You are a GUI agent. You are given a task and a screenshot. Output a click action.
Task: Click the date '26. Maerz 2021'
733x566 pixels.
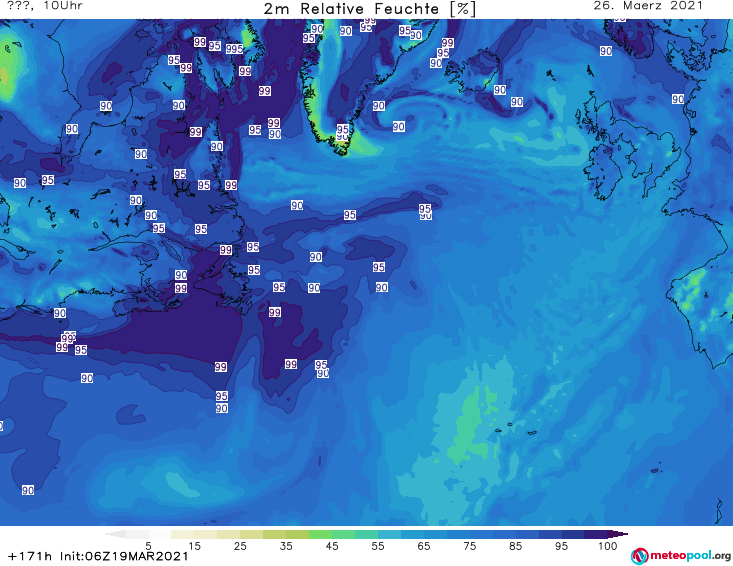[648, 6]
